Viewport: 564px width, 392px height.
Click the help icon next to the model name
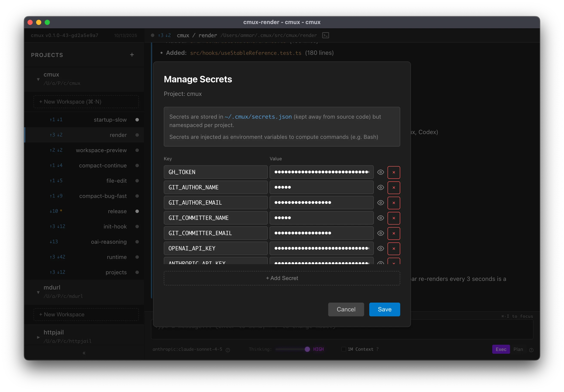pos(228,350)
